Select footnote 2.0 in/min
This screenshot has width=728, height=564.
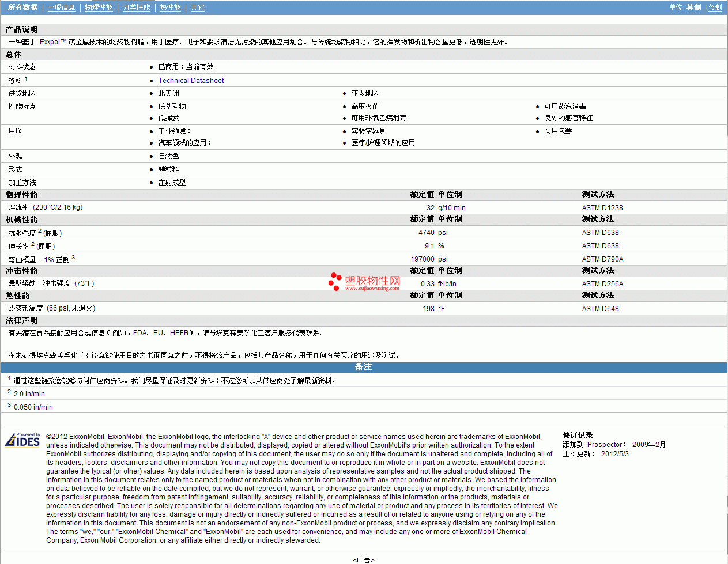(x=26, y=393)
